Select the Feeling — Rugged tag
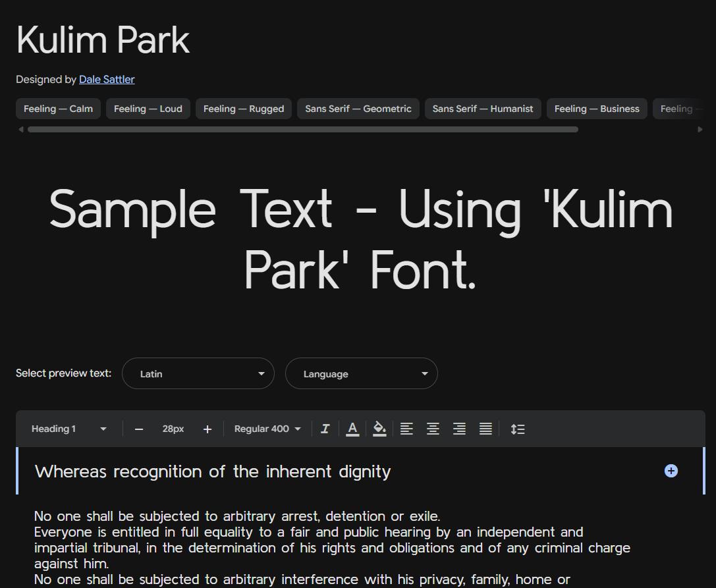Image resolution: width=716 pixels, height=588 pixels. pyautogui.click(x=243, y=109)
